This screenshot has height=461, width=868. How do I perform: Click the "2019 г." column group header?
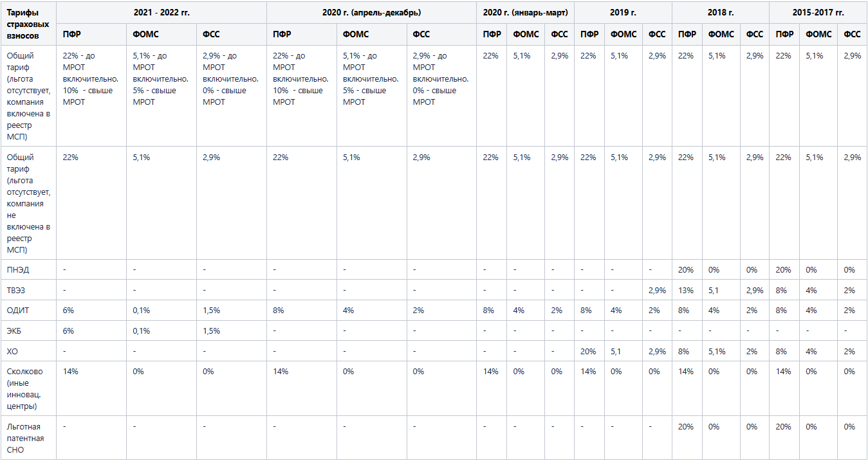[x=623, y=12]
